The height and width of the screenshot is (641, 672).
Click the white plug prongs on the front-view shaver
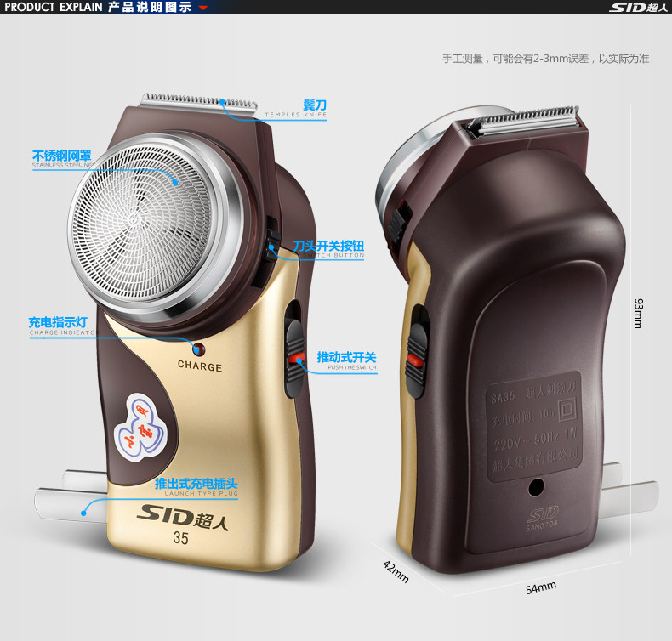tap(71, 496)
